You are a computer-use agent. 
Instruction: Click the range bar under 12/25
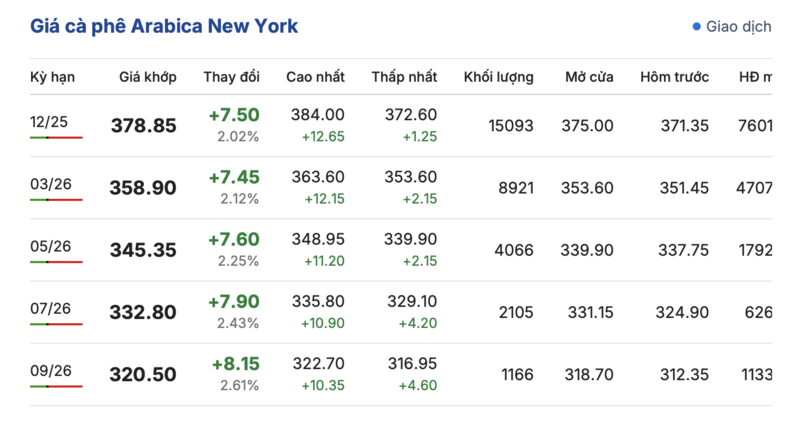(56, 137)
